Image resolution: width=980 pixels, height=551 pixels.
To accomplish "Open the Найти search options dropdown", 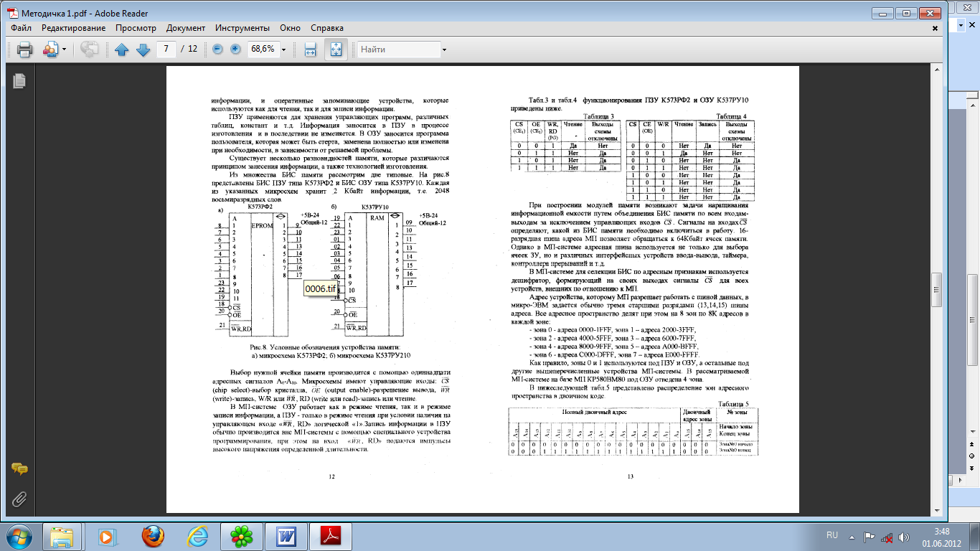I will click(445, 50).
